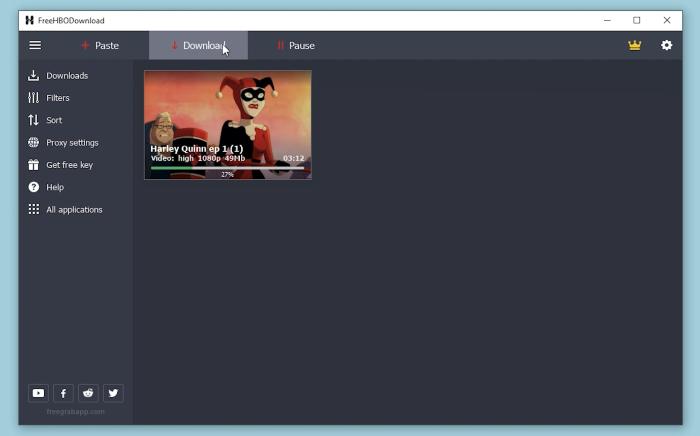Screen dimensions: 700x436
Task: Select Downloads in the sidebar
Action: click(58, 75)
